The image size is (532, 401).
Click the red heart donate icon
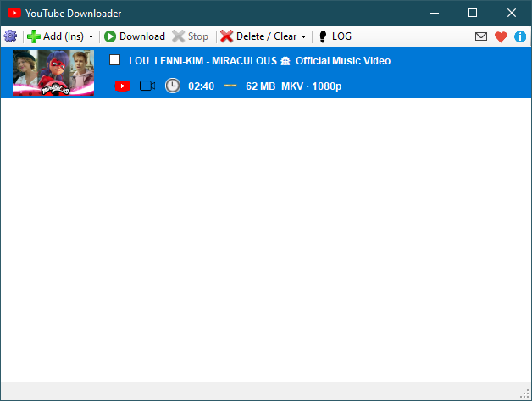(501, 36)
